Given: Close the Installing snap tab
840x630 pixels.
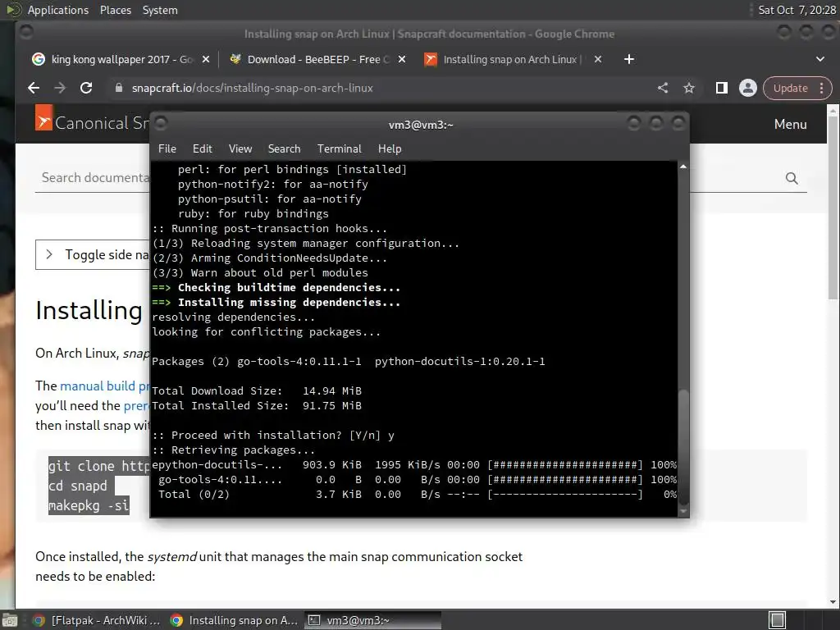Looking at the screenshot, I should [x=598, y=59].
